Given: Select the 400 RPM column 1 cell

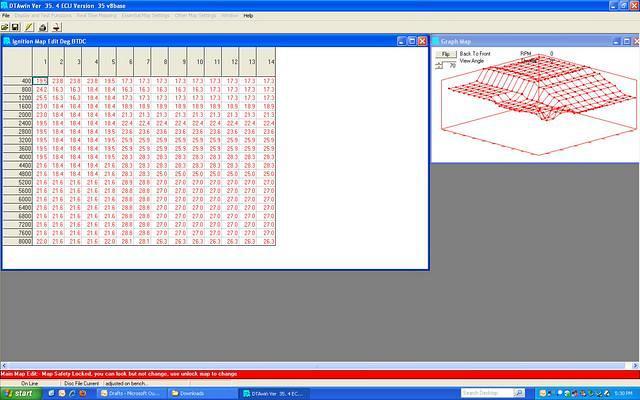Looking at the screenshot, I should (x=42, y=80).
